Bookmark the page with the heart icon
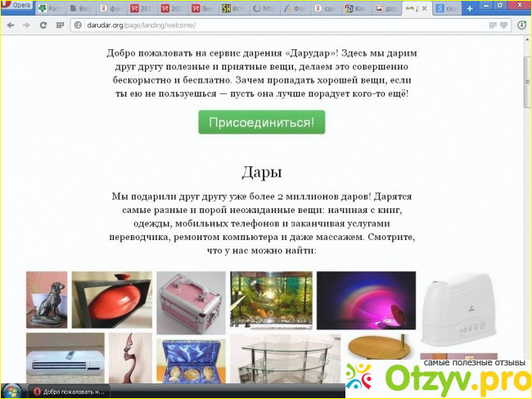The image size is (532, 399). (503, 25)
